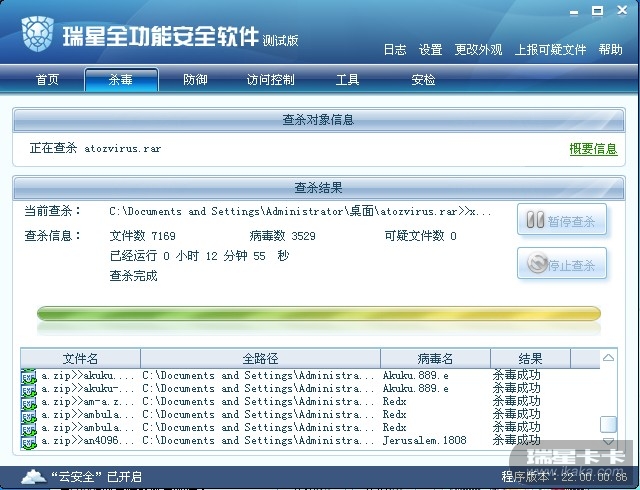This screenshot has height=490, width=640.
Task: Click 杀毒成功 in the Jerusalem.1808 row
Action: (516, 440)
